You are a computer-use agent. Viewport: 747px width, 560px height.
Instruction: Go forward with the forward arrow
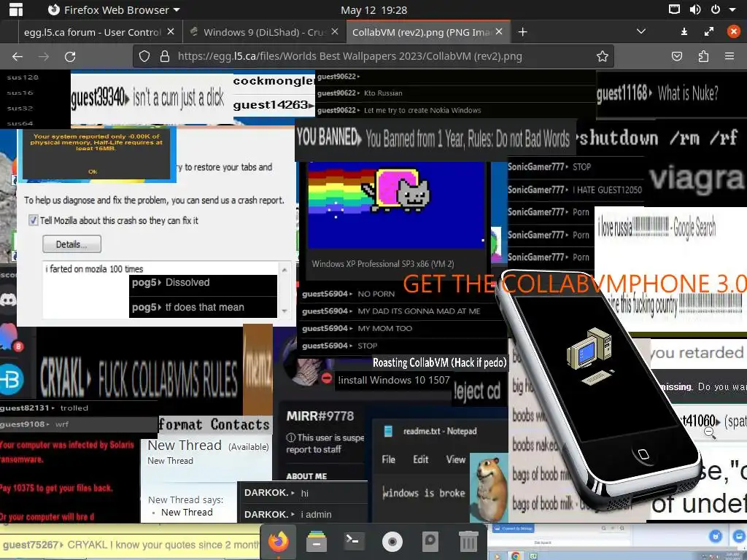click(44, 57)
